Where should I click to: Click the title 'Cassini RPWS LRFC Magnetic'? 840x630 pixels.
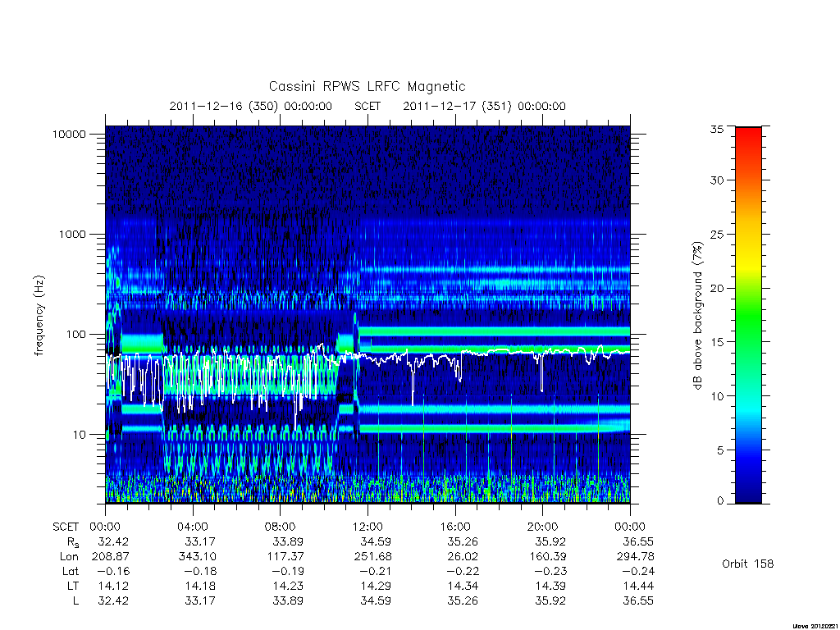point(367,86)
